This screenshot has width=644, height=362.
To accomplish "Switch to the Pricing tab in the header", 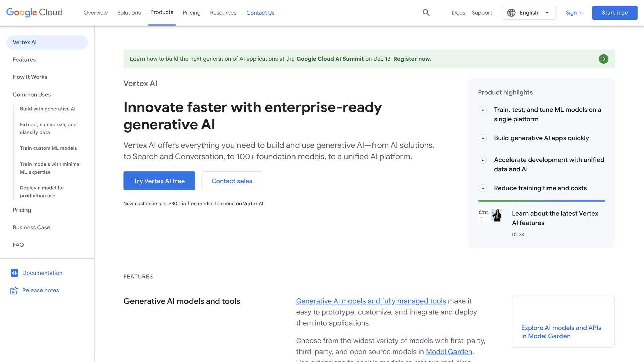I will (x=192, y=13).
